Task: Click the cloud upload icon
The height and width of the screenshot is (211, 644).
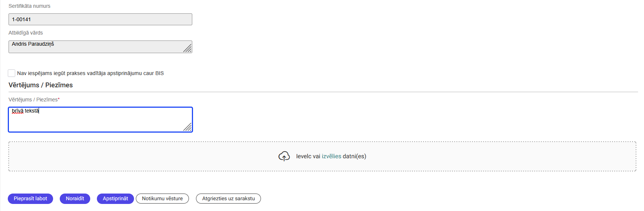Action: [x=284, y=156]
